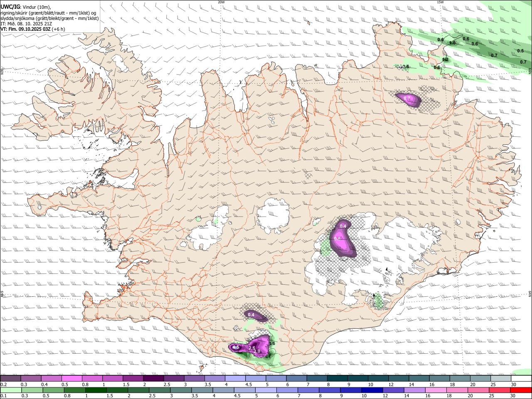Click the palest green swatch above lower-row 0.1
Viewport: 532px width, 399px height.
pos(10,390)
